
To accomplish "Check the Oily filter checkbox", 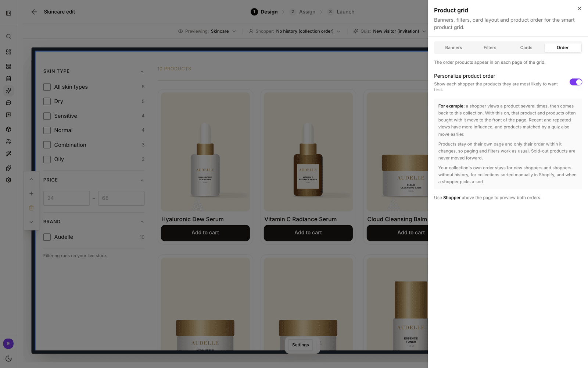I will tap(47, 159).
